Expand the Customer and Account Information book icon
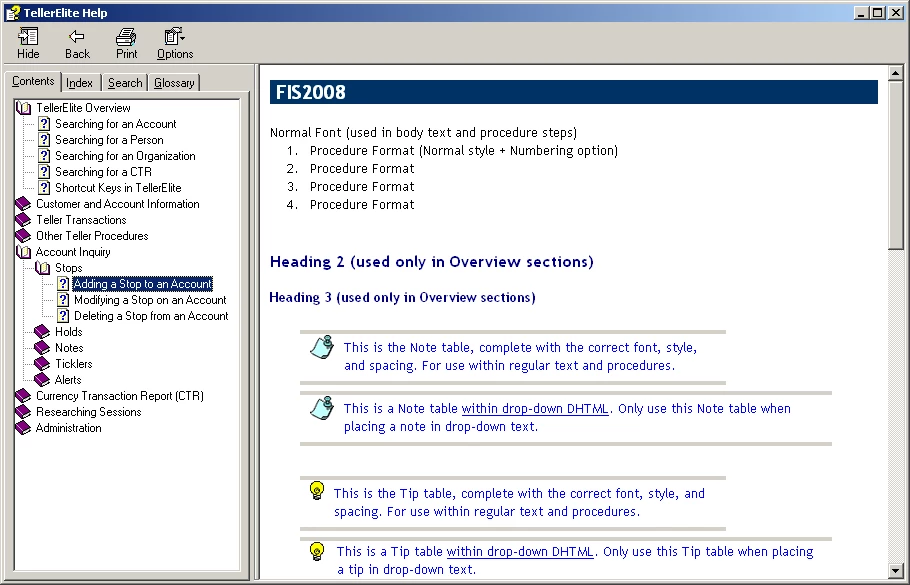 [x=23, y=204]
